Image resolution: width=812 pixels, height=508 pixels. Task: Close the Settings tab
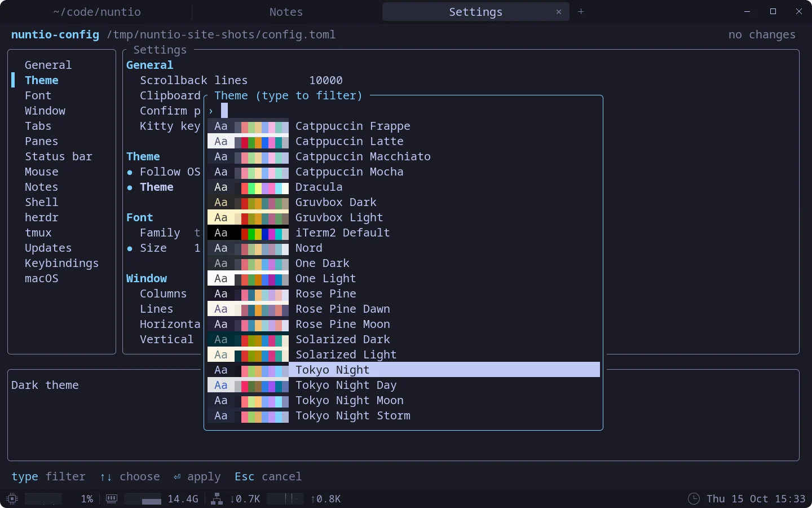click(x=559, y=12)
